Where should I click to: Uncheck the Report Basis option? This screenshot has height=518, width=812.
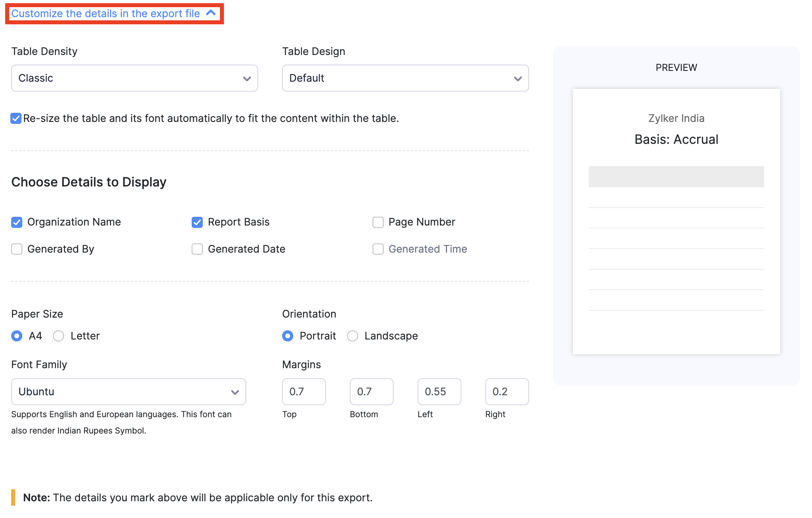tap(197, 222)
